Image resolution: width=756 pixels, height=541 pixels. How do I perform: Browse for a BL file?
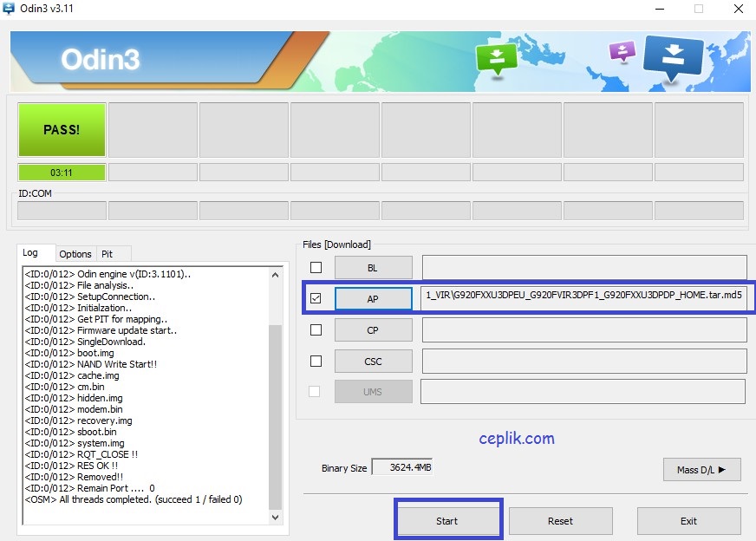point(373,268)
